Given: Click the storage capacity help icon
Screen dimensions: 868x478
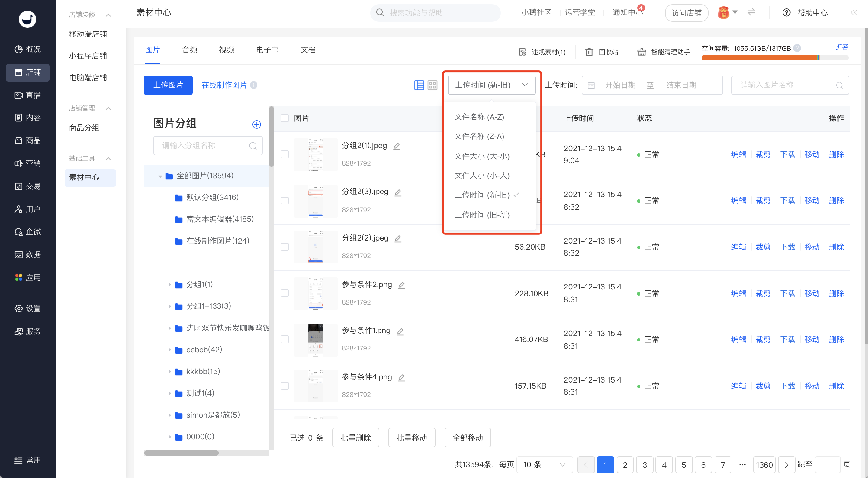Looking at the screenshot, I should click(x=797, y=48).
